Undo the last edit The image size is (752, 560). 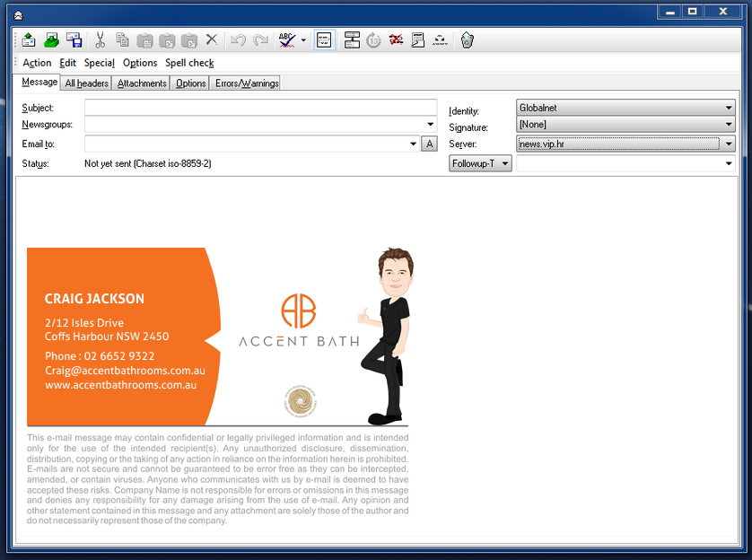pyautogui.click(x=238, y=39)
